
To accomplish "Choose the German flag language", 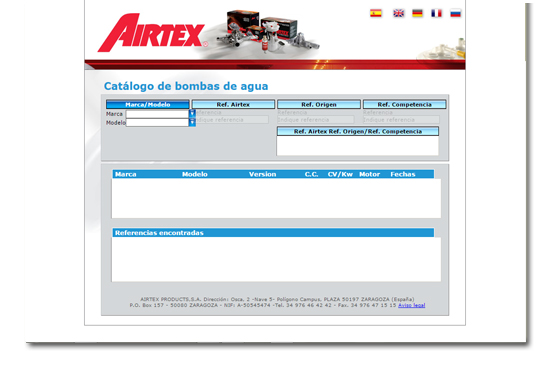I will 417,13.
